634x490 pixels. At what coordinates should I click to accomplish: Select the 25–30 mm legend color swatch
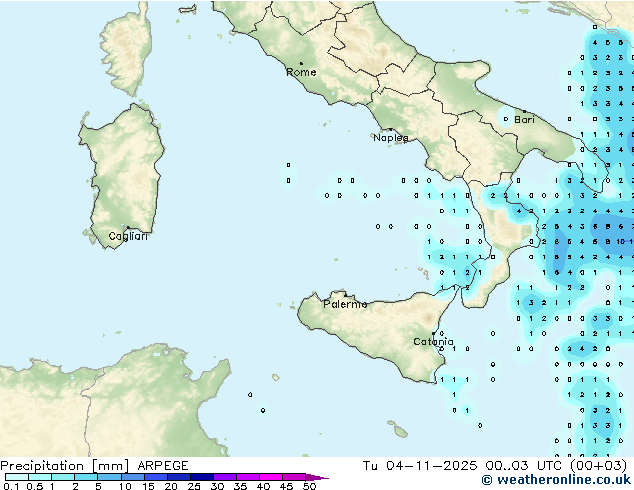pos(201,477)
